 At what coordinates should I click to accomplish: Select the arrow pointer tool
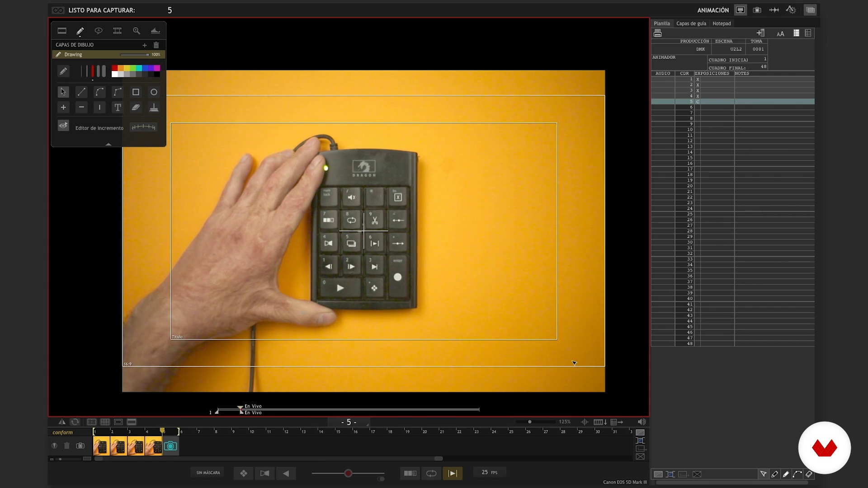[x=63, y=92]
